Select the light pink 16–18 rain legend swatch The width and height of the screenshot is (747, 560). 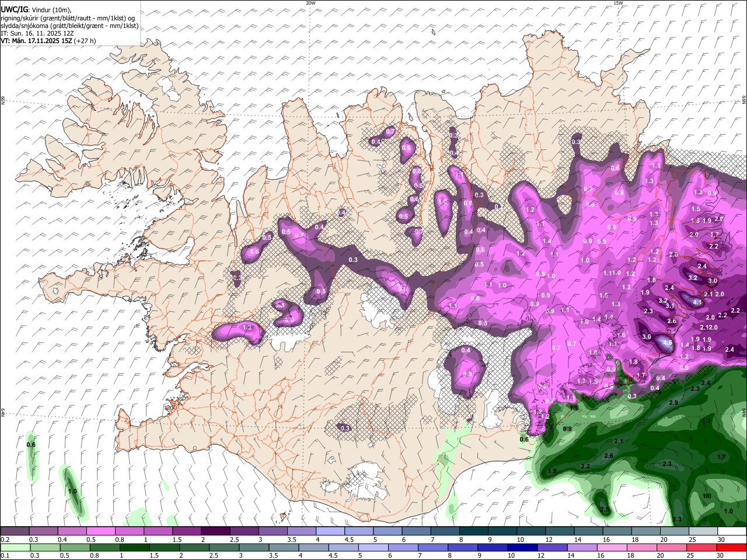click(x=610, y=547)
